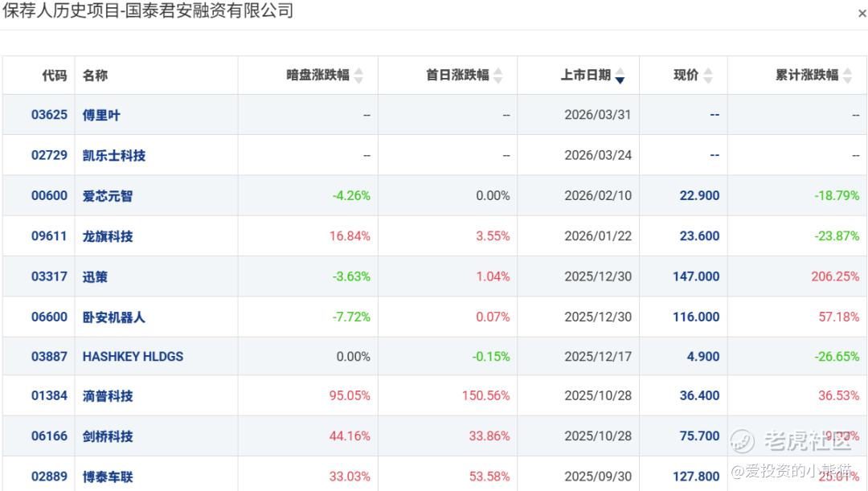Viewport: 868px width, 491px height.
Task: Open stock code 03317
Action: [x=49, y=276]
